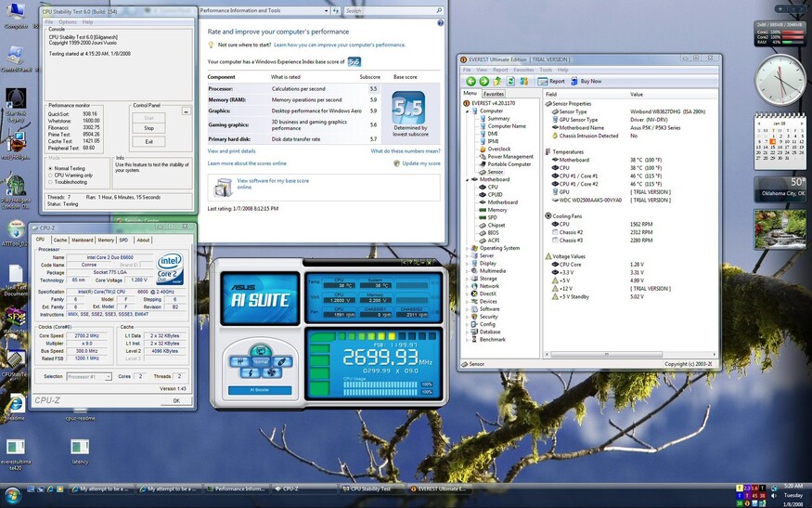Image resolution: width=812 pixels, height=508 pixels.
Task: Click the Update my score link
Action: pyautogui.click(x=421, y=163)
